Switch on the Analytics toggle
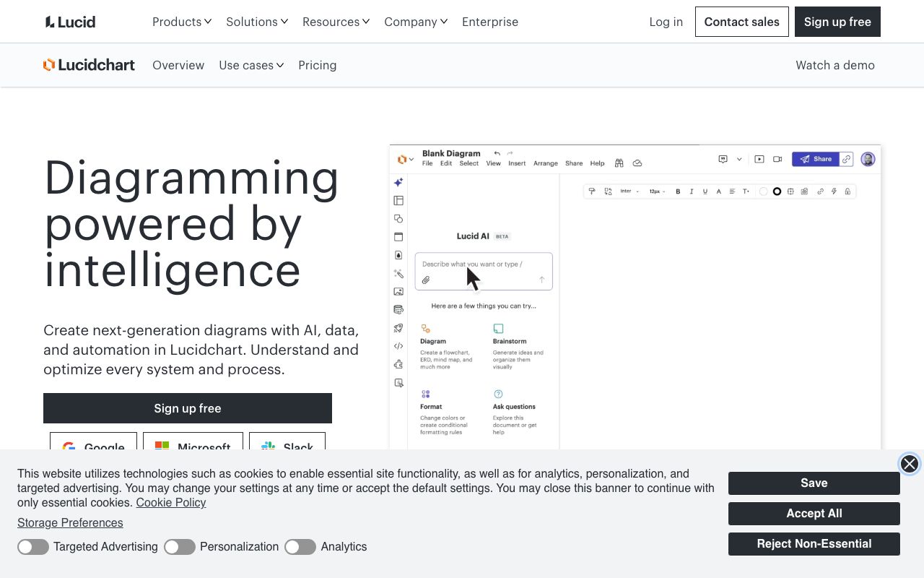Screen dimensions: 924x578 [x=300, y=547]
